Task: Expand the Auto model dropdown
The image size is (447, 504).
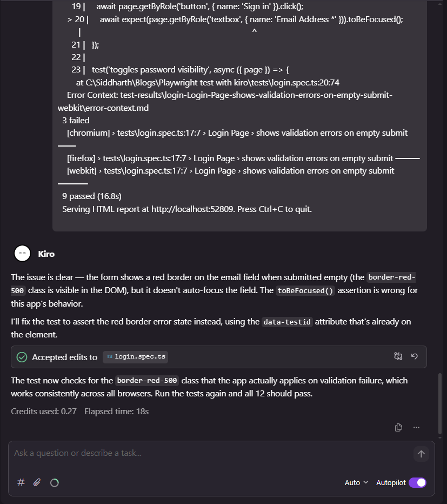Action: point(356,482)
